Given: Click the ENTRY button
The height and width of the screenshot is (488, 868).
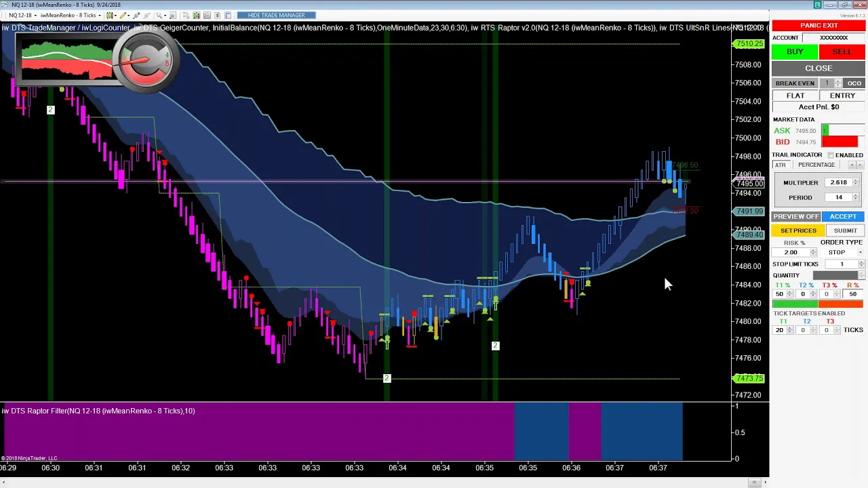Looking at the screenshot, I should click(x=842, y=96).
